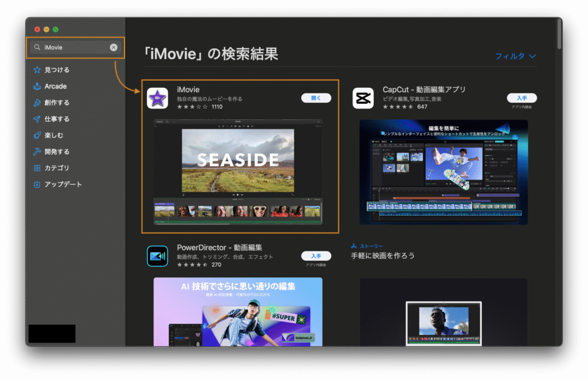Screen dimensions: 588x380
Task: Open the 手軽に映画を作ろう story
Action: (x=383, y=255)
